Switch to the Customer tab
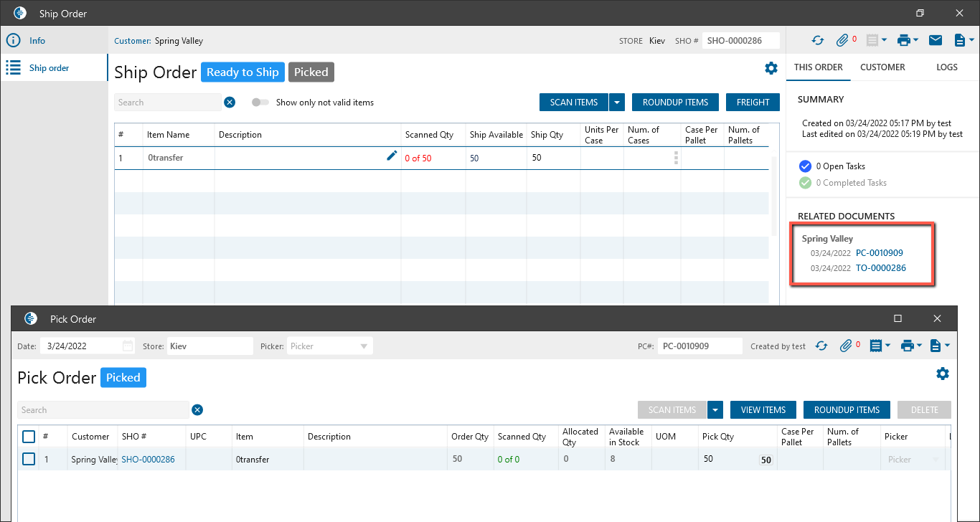 point(882,67)
